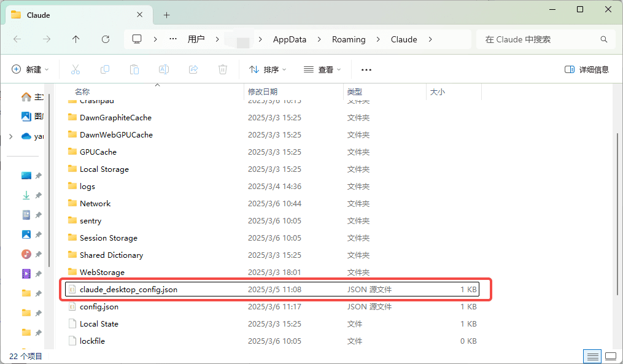Go up one folder with up arrow

coord(76,39)
